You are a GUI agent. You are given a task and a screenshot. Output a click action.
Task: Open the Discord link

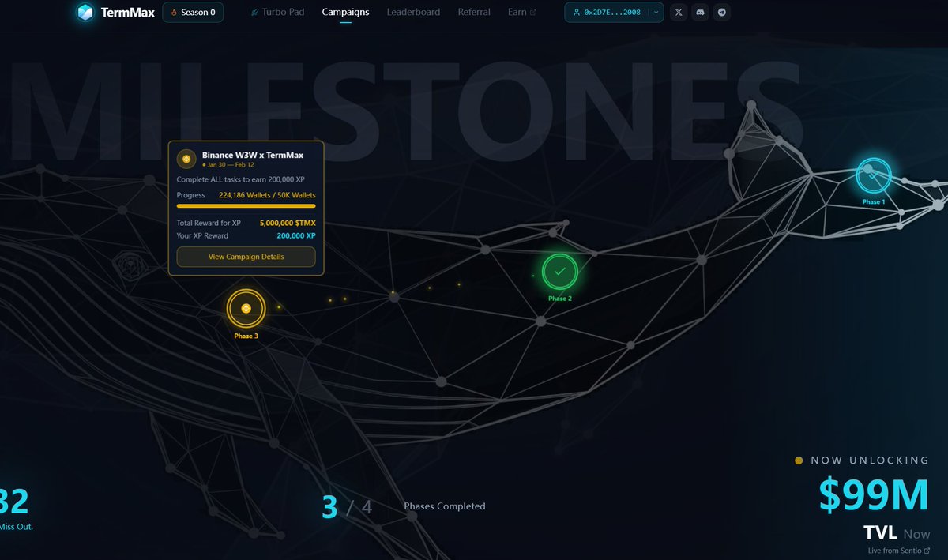(700, 13)
